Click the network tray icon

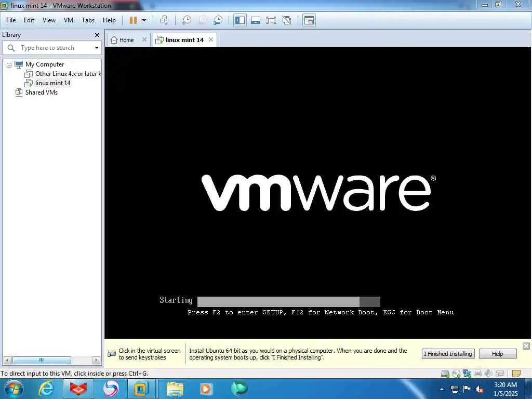click(x=455, y=389)
